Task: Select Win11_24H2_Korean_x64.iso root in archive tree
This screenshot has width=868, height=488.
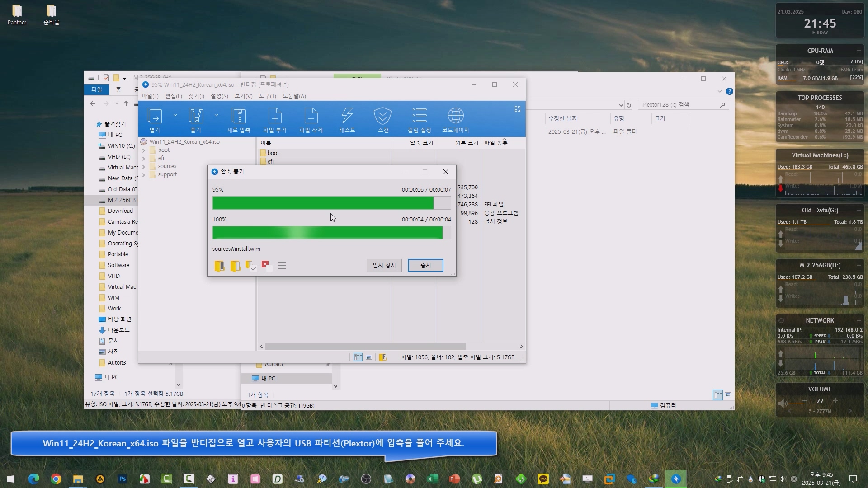Action: (x=184, y=142)
